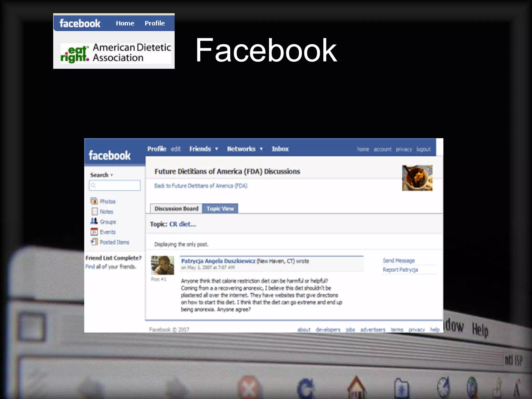Click Profile in the top-left facebook banner
The image size is (532, 399).
coord(155,23)
